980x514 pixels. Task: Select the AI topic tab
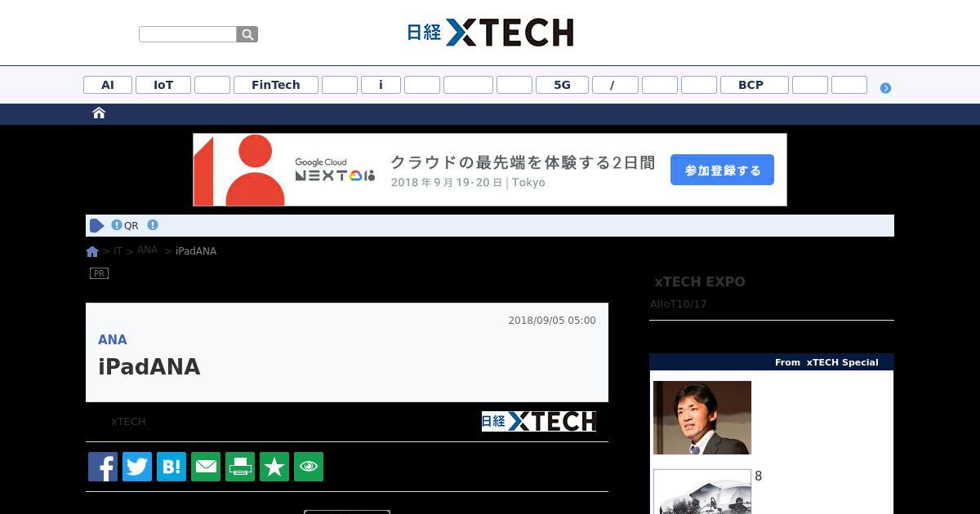pos(108,85)
